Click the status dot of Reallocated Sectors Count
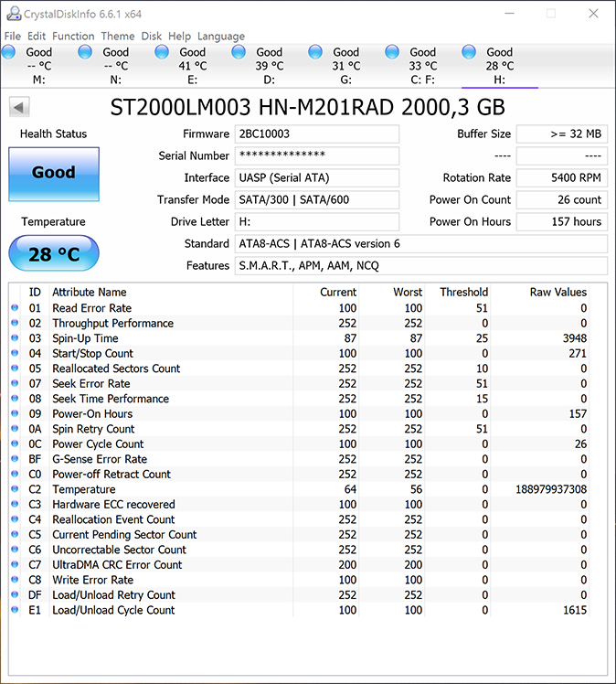The width and height of the screenshot is (616, 684). tap(15, 369)
